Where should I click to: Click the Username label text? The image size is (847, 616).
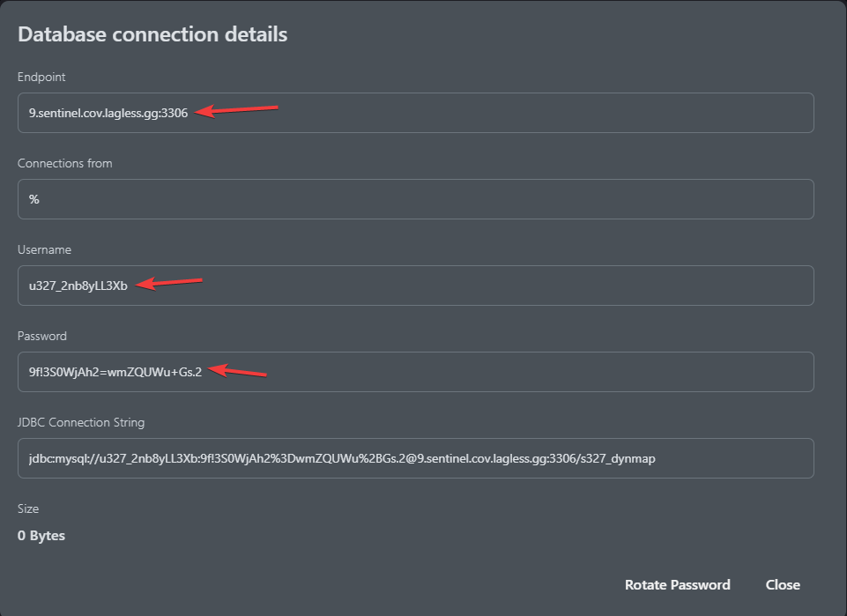44,249
